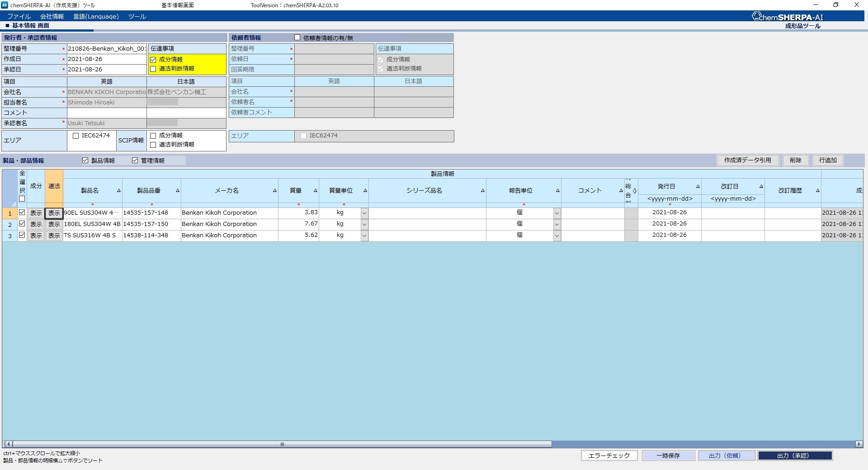This screenshot has width=868, height=470.
Task: Click 発行日 cell in row 3
Action: [x=670, y=235]
